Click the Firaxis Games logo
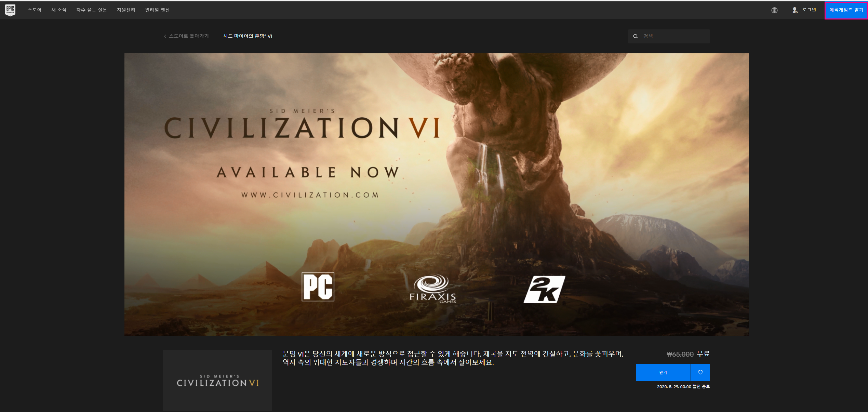This screenshot has height=412, width=868. coord(433,289)
